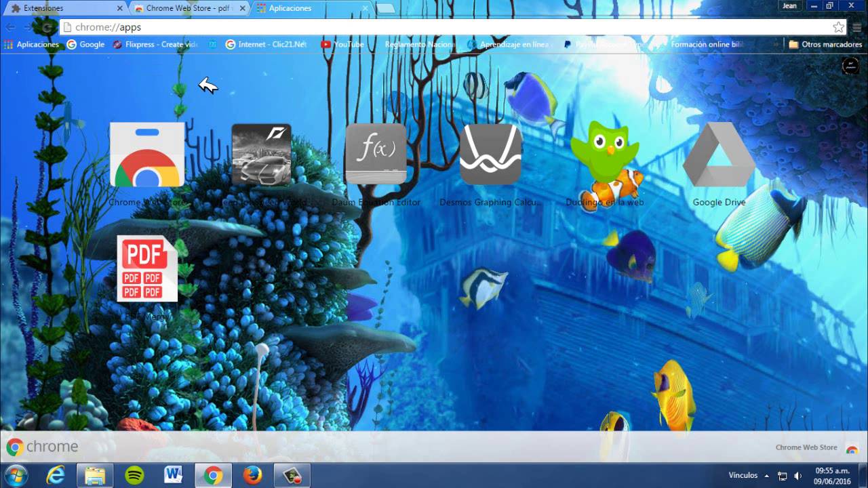The image size is (868, 488).
Task: Go back to the previous page
Action: pos(10,27)
